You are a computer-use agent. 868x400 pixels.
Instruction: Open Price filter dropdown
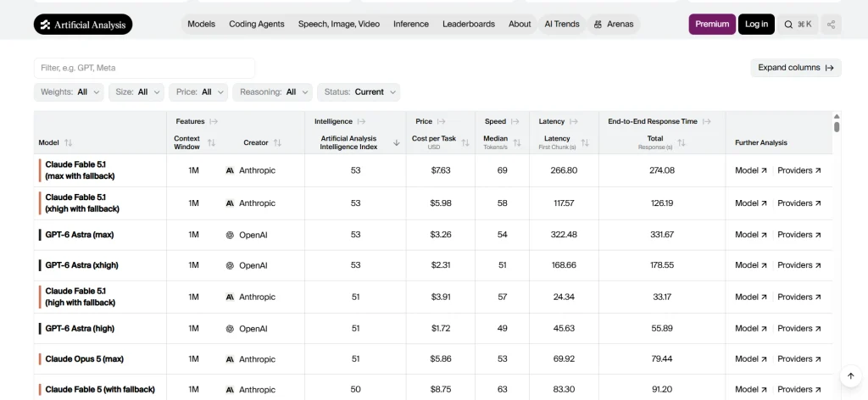click(198, 92)
